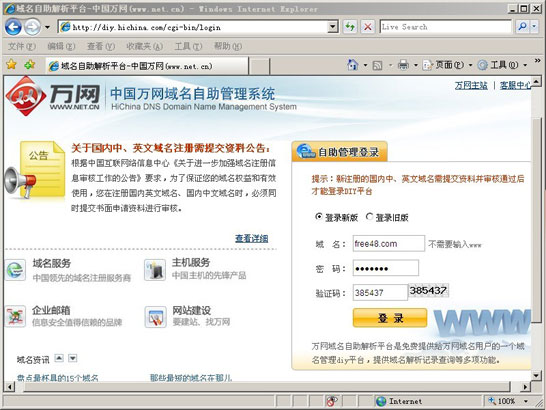Show more command bar items chevron
Image resolution: width=546 pixels, height=410 pixels.
tap(538, 61)
